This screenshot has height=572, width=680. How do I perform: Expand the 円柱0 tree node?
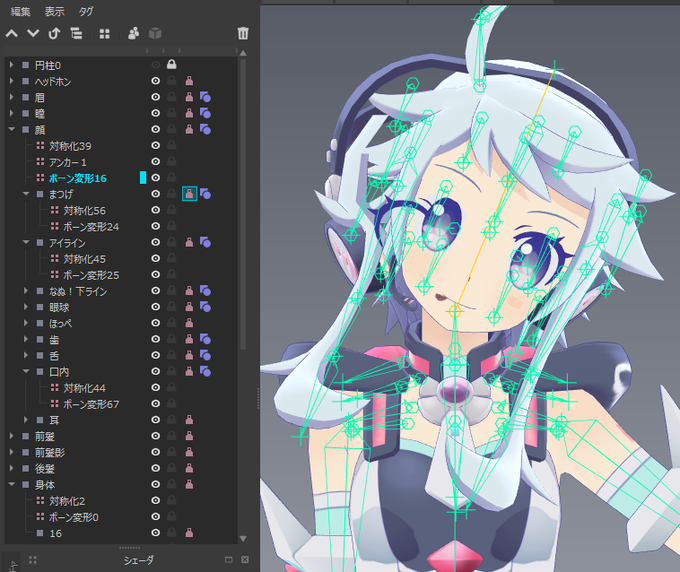pyautogui.click(x=12, y=65)
